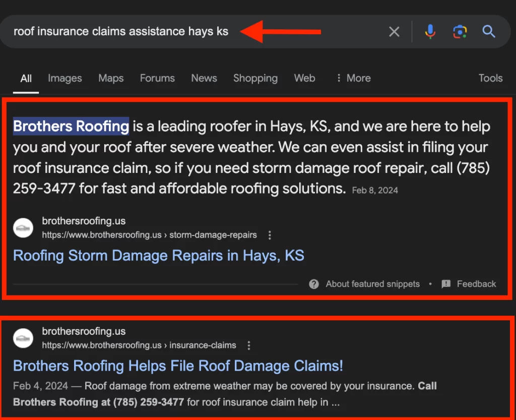Click the storm-damage-repairs URL breadcrumb
Screen dimensions: 516x420
tap(149, 235)
